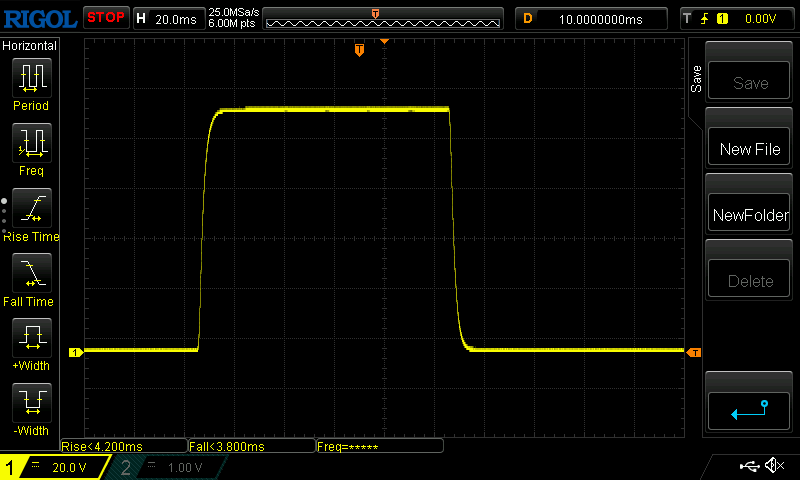
Task: Select the Fall Time measurement icon
Action: pos(30,275)
